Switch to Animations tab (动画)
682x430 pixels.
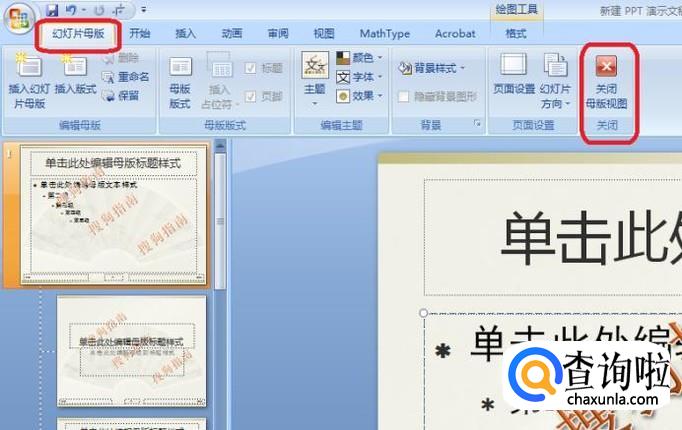(232, 33)
